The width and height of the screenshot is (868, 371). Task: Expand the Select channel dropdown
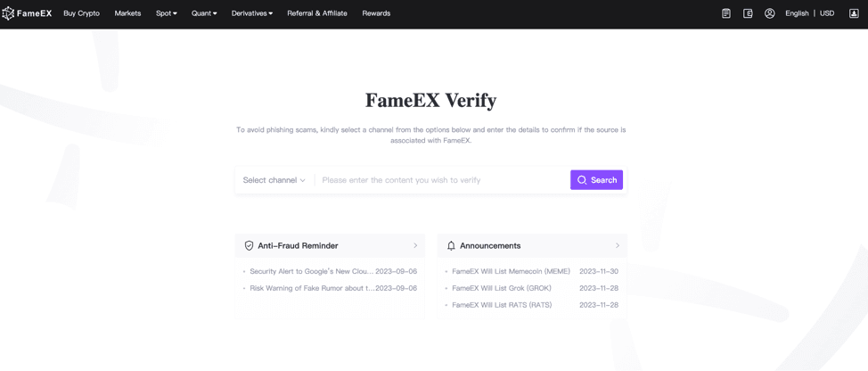[274, 180]
